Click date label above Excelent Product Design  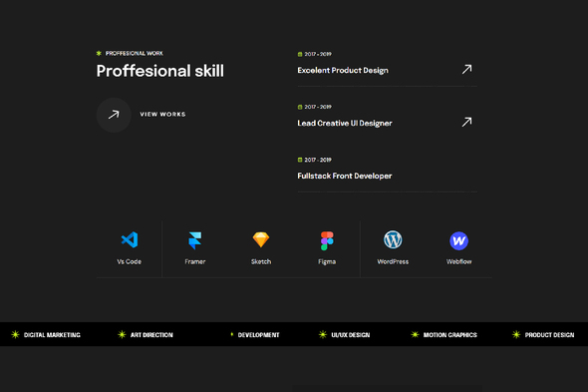(318, 54)
